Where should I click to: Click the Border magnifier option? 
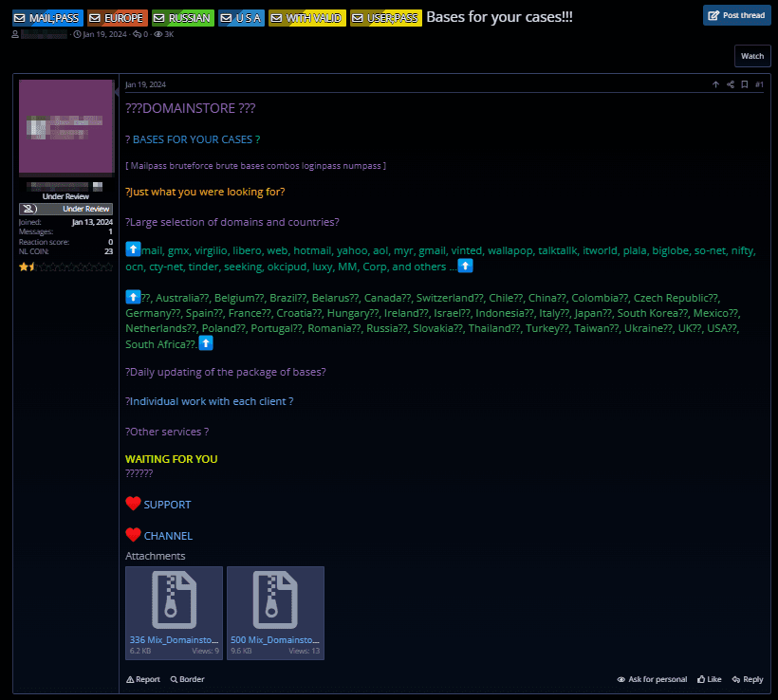pyautogui.click(x=187, y=679)
